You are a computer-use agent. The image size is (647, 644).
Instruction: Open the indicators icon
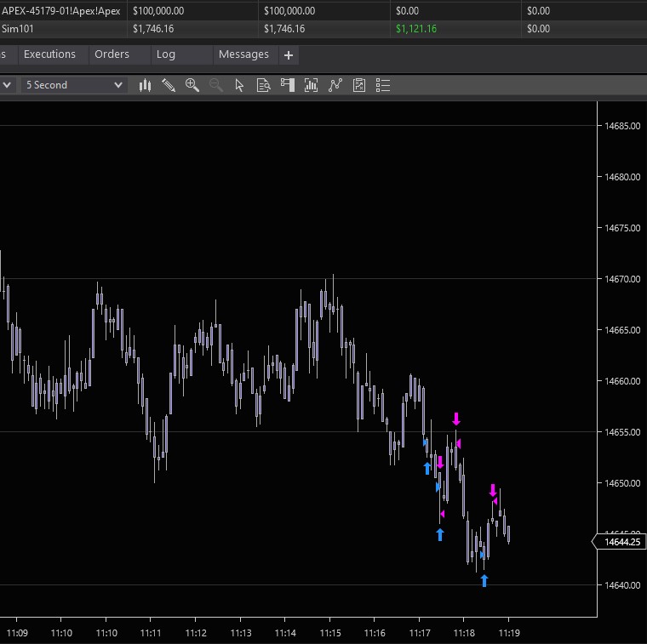coord(335,85)
